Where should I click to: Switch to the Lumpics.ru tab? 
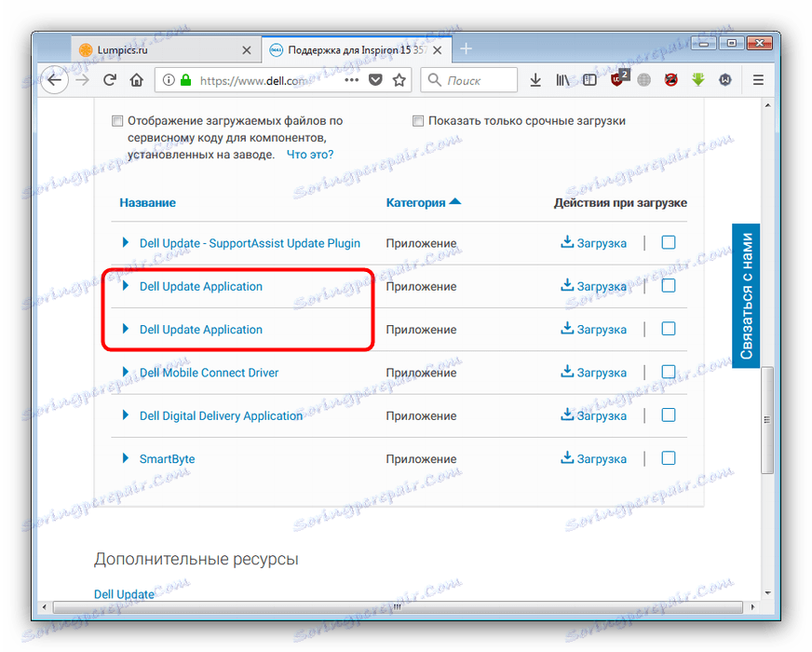coord(166,50)
